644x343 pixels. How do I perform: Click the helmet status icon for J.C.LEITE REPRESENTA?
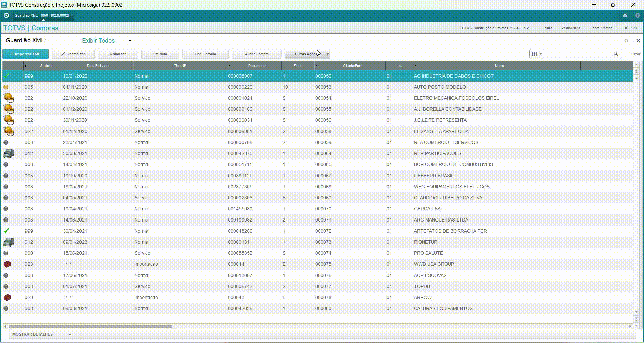9,120
